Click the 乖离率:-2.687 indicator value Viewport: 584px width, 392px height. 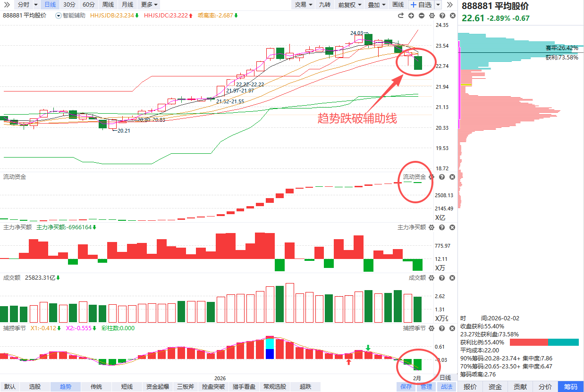coord(215,16)
